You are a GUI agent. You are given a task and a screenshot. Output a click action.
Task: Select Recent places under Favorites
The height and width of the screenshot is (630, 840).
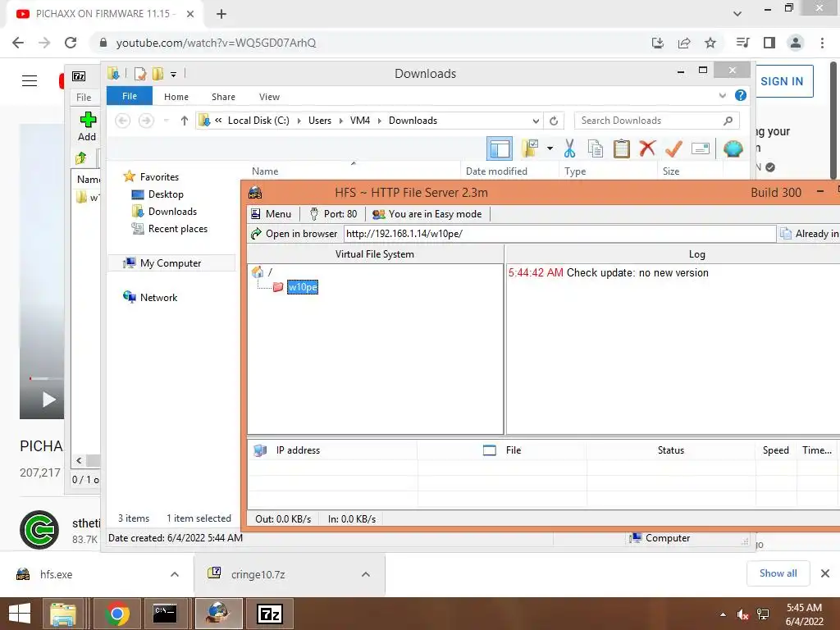click(177, 228)
